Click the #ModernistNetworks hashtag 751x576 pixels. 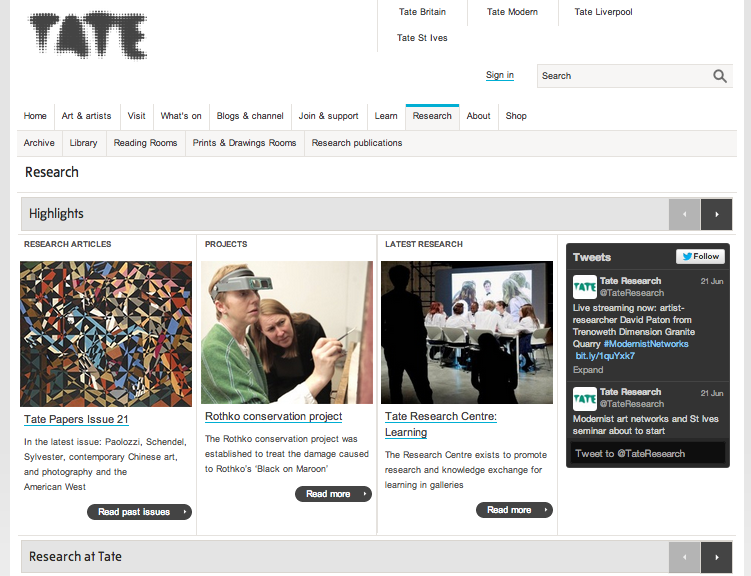(x=646, y=344)
